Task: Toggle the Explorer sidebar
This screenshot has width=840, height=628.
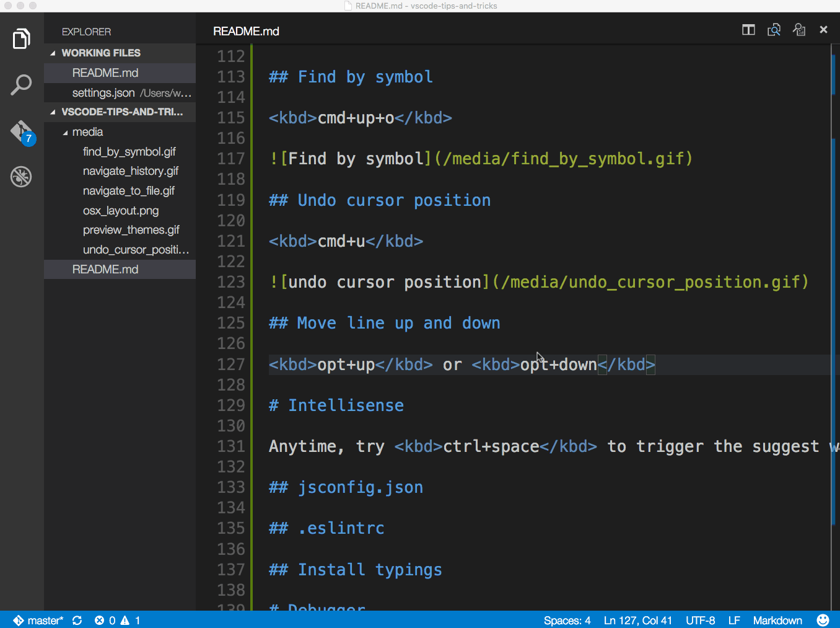Action: (x=21, y=38)
